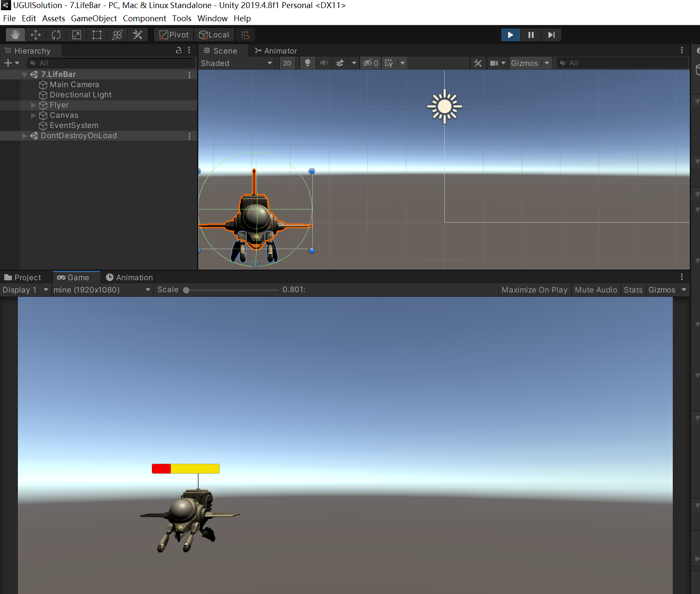Open the Component menu
Viewport: 700px width, 594px height.
click(x=145, y=18)
